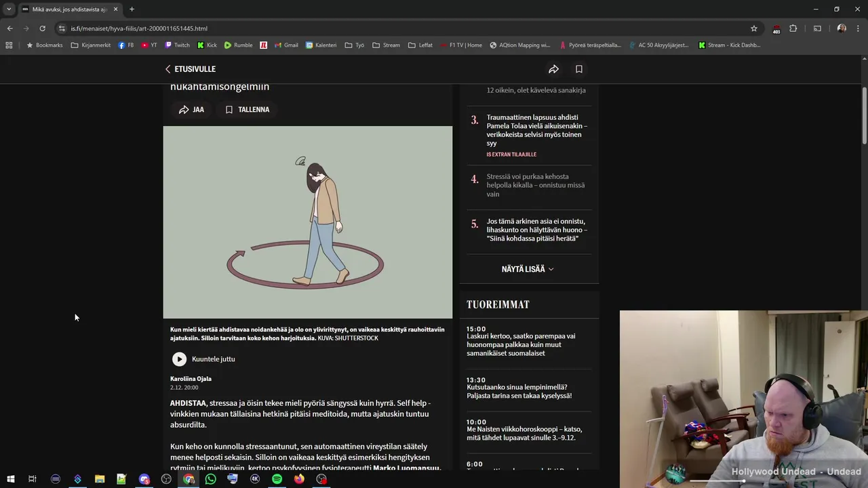Go back to Etusivulle
Image resolution: width=868 pixels, height=488 pixels.
190,69
